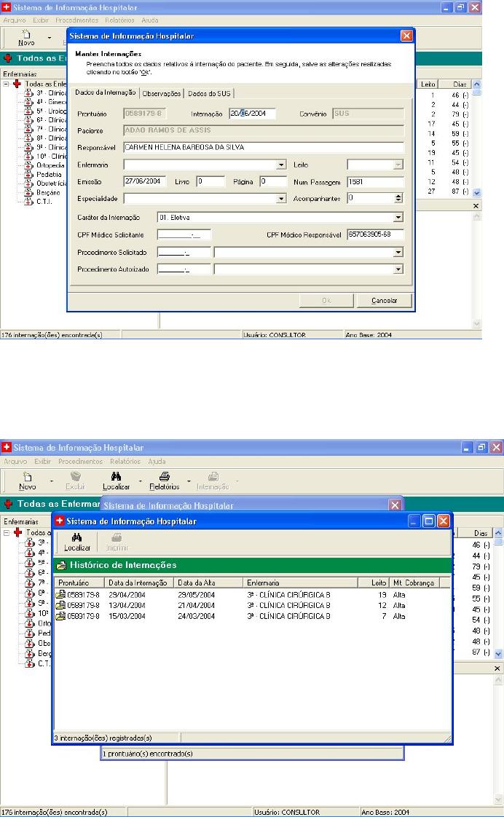The width and height of the screenshot is (504, 817).
Task: Sort by the Data da Internação column header
Action: point(139,583)
